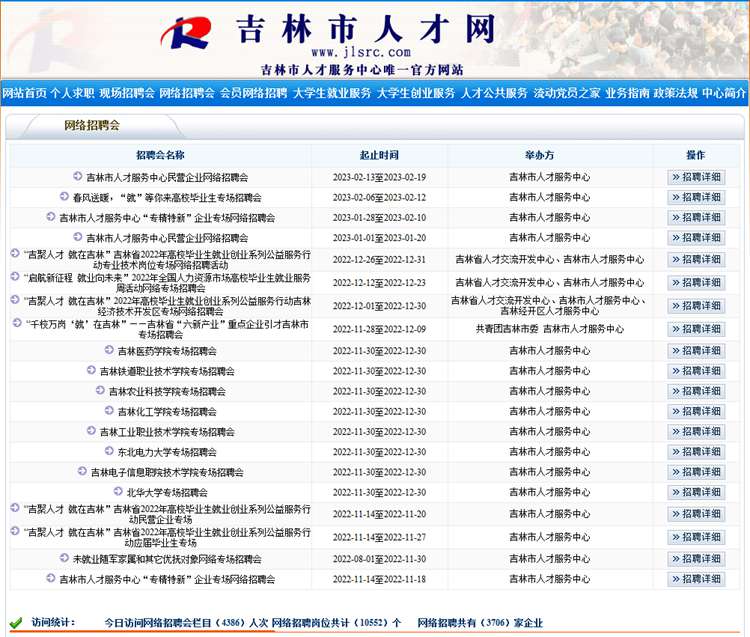Open 招聘详细 for 吉林电子信息职业技术学院专场招聘会

[696, 472]
